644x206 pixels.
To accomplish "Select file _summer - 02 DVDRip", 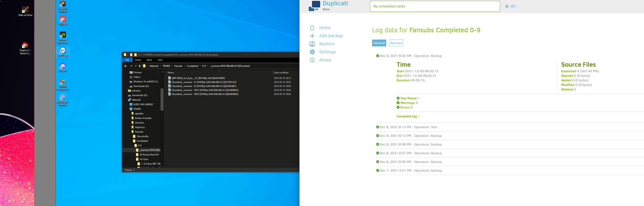I will 204,86.
